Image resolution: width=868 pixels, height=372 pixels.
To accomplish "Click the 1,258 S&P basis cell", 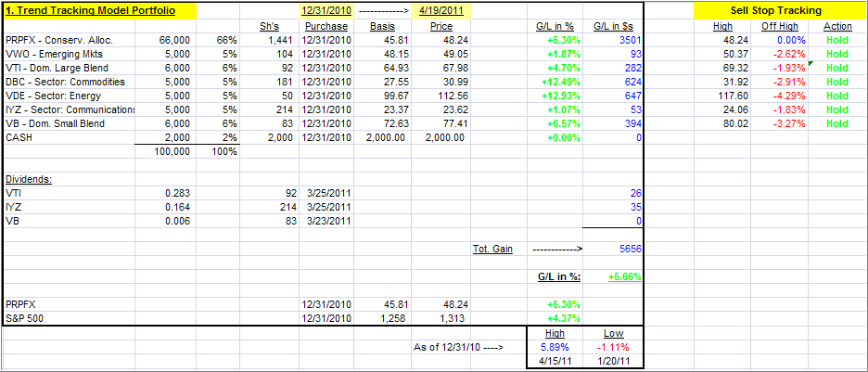I will point(382,318).
